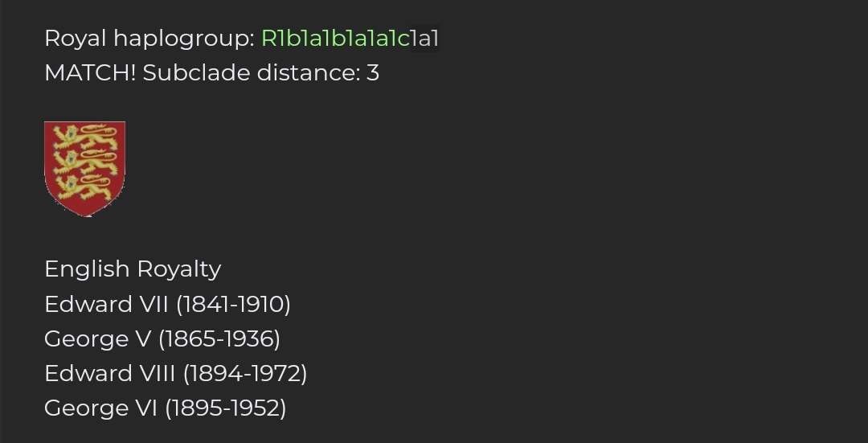The image size is (868, 443).
Task: Select the George V name
Action: [98, 338]
